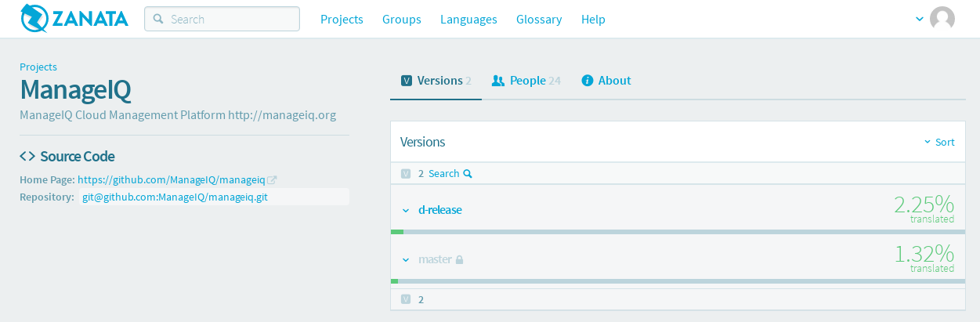The width and height of the screenshot is (980, 322).
Task: Expand the user menu chevron
Action: point(920,19)
